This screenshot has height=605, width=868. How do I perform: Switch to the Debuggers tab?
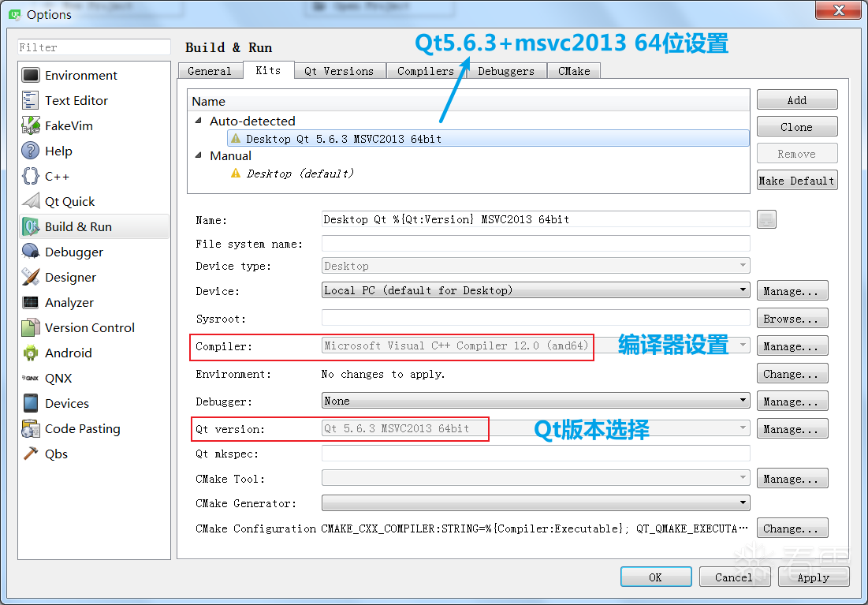tap(506, 71)
